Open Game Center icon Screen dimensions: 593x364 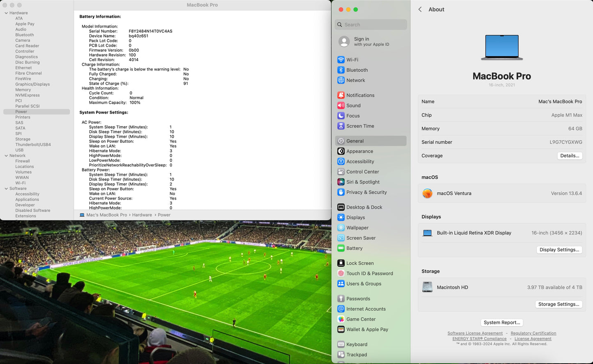(341, 319)
